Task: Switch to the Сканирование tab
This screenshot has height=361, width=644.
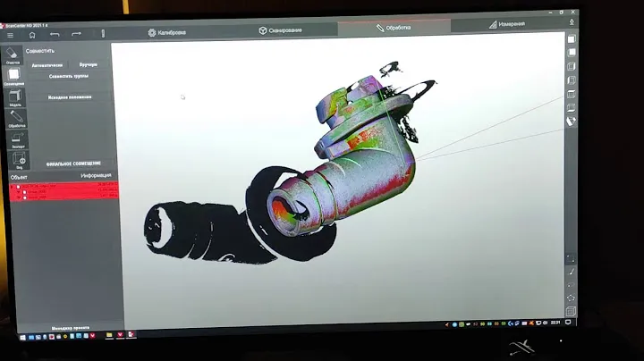Action: (x=281, y=30)
